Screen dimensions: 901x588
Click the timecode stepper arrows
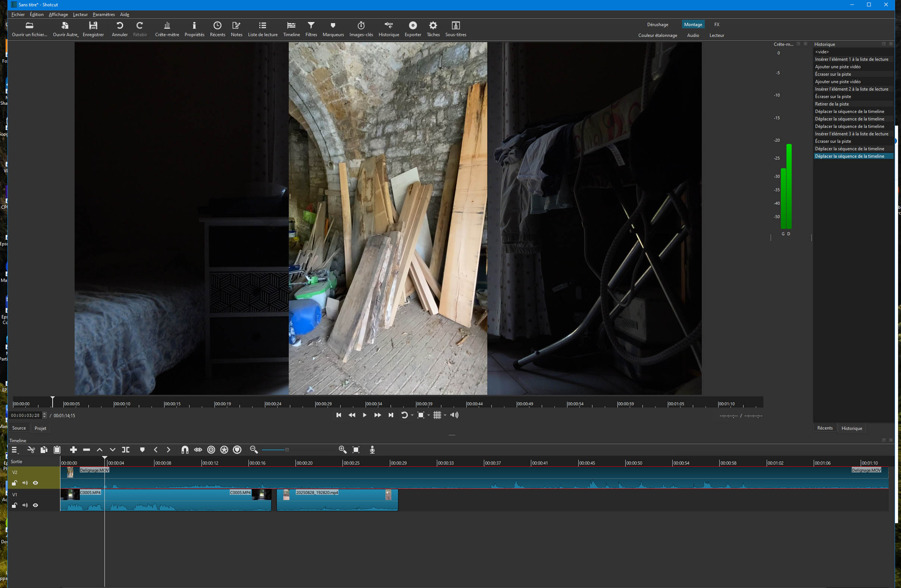pyautogui.click(x=44, y=415)
